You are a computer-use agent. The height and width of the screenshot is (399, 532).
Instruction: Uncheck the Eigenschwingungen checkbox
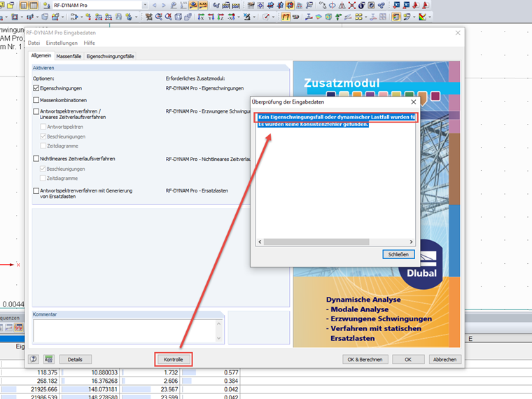click(x=36, y=88)
